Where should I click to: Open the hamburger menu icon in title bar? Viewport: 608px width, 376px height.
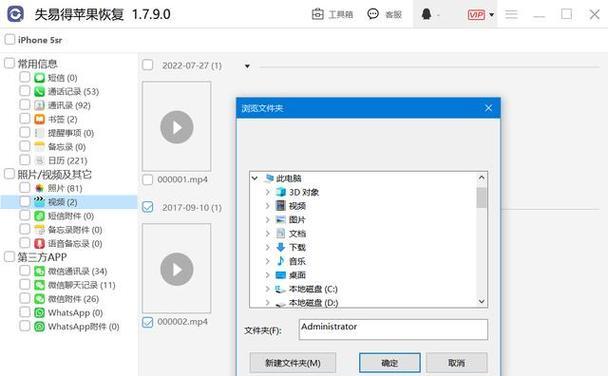coord(511,14)
